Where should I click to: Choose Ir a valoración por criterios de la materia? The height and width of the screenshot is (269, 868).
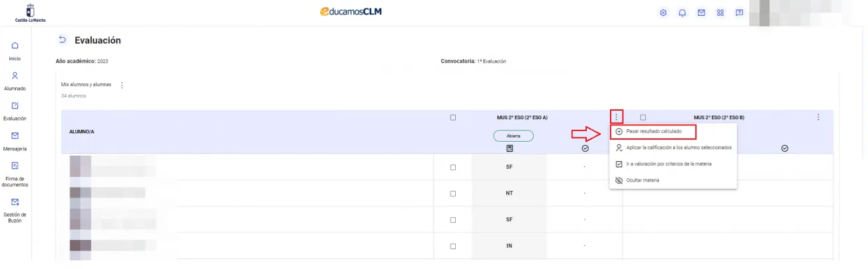[x=673, y=164]
